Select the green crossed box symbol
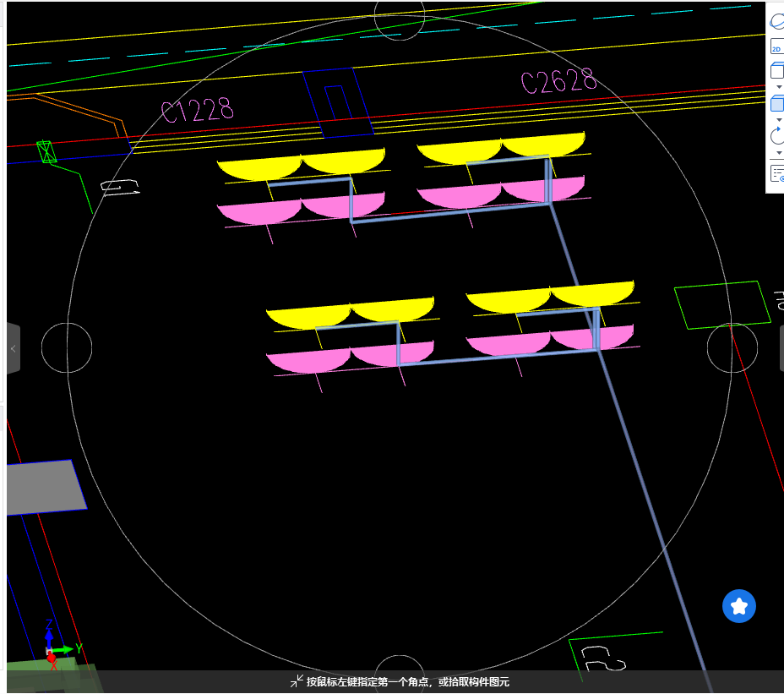 (x=46, y=152)
